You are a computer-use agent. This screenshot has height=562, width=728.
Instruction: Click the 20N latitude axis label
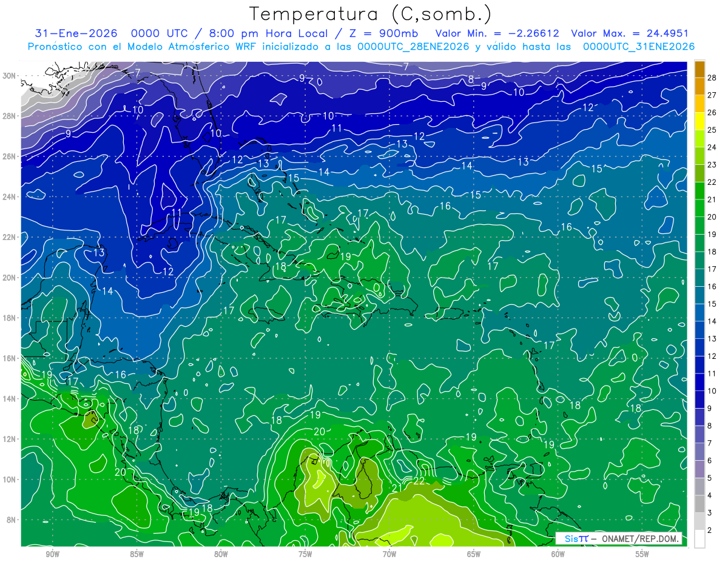click(x=10, y=278)
